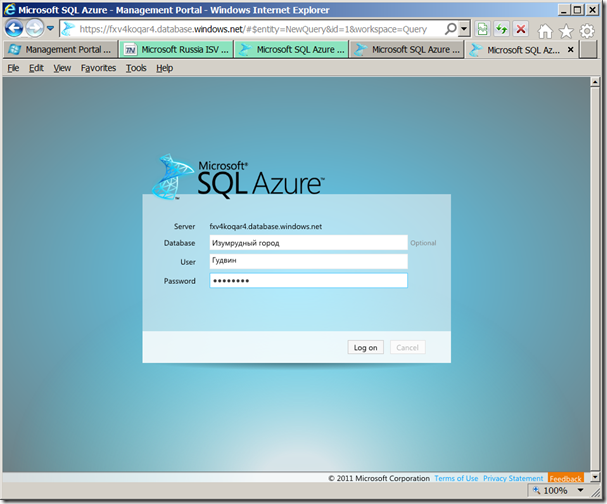607x504 pixels.
Task: Open the View menu
Action: click(x=62, y=68)
